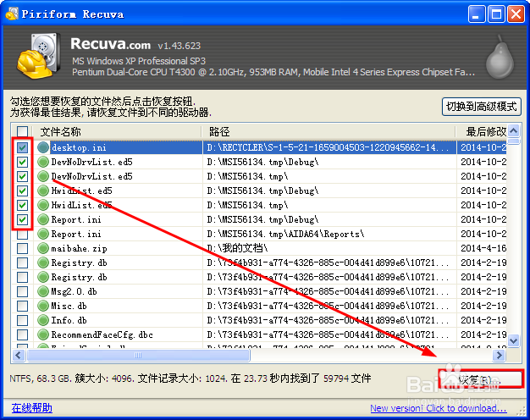530x420 pixels.
Task: Maximize the Piriform Recuva window
Action: [x=496, y=14]
